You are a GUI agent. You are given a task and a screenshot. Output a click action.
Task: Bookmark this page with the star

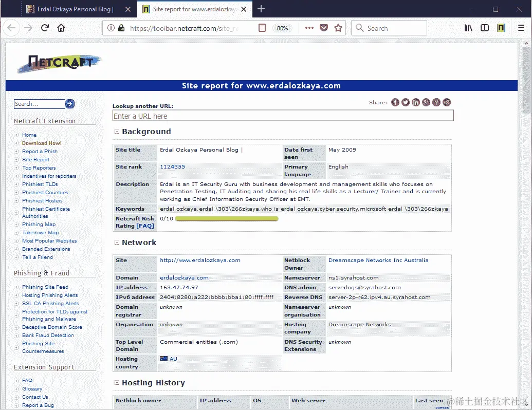click(x=338, y=28)
